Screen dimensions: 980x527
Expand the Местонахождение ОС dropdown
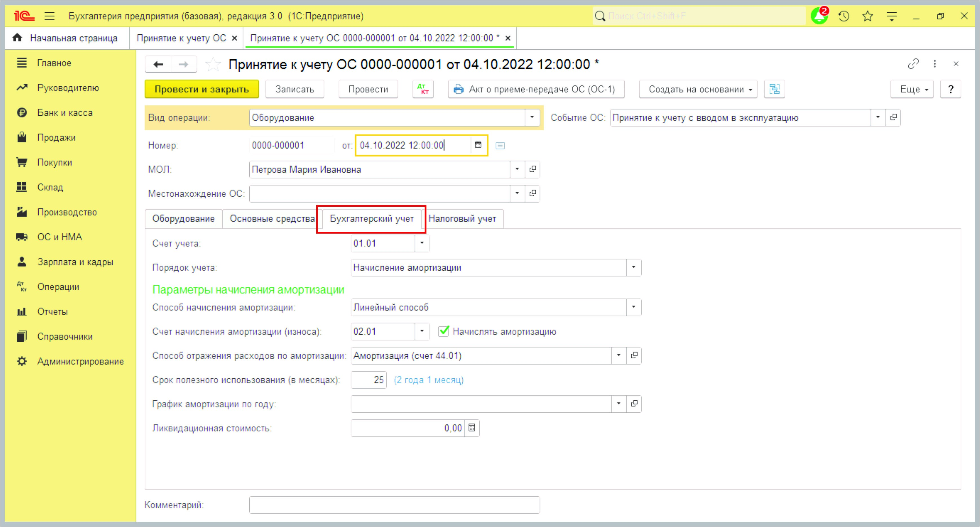tap(517, 193)
